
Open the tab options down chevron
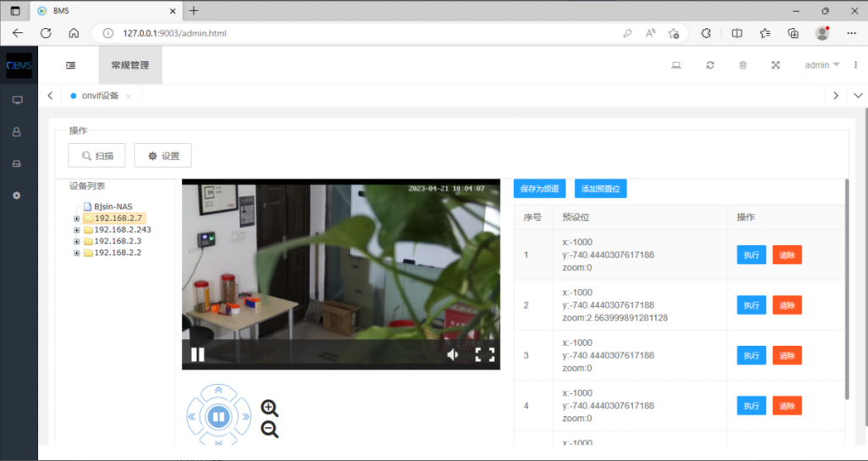tap(858, 96)
